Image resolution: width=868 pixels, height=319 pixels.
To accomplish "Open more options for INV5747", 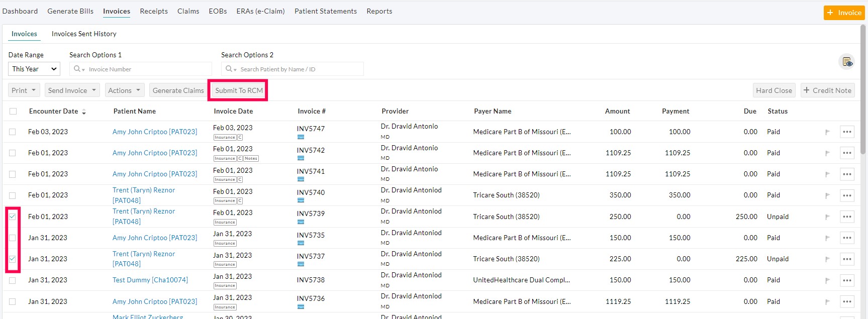I will point(847,132).
